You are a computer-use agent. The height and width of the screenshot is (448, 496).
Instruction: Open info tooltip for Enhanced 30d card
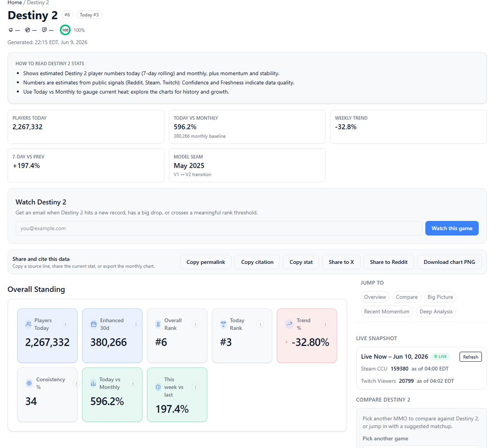pos(135,324)
